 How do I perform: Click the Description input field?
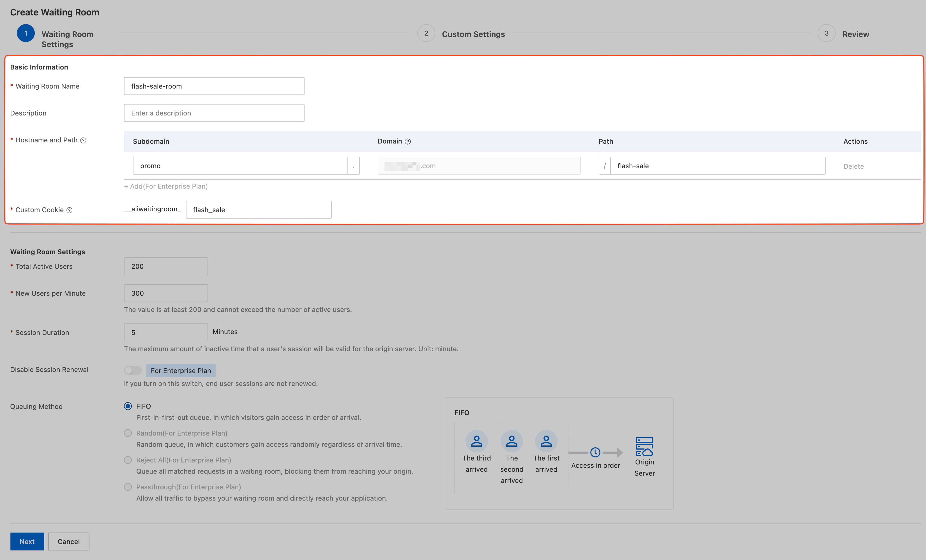pyautogui.click(x=214, y=113)
